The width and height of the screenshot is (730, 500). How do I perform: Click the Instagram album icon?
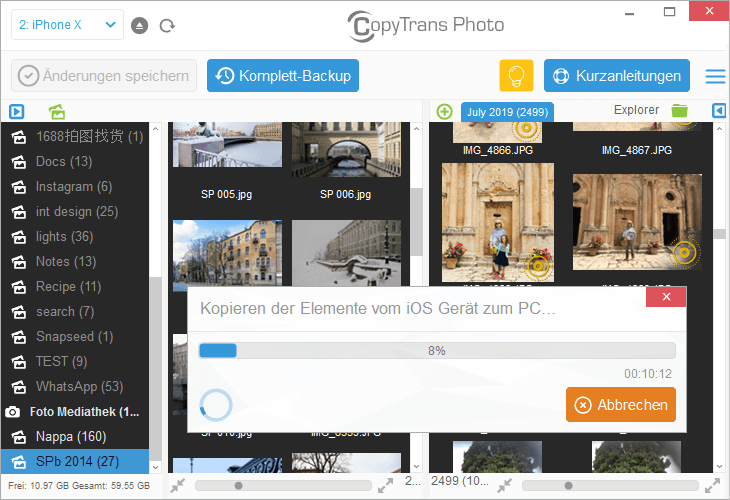19,187
